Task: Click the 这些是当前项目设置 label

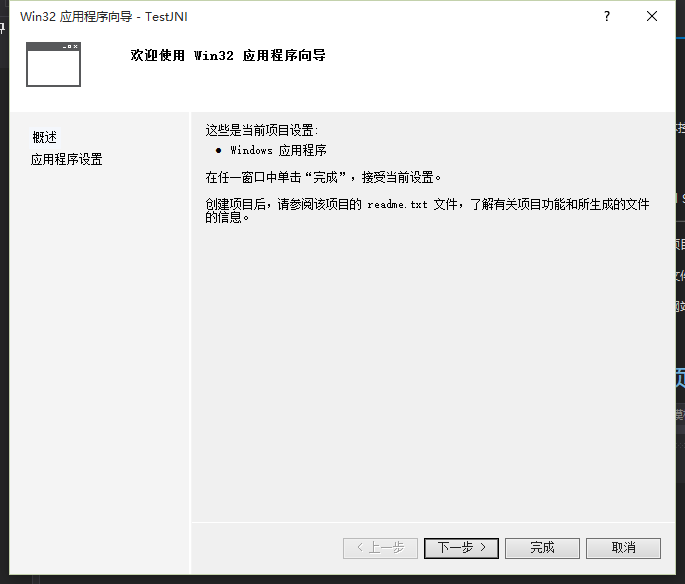Action: [261, 130]
